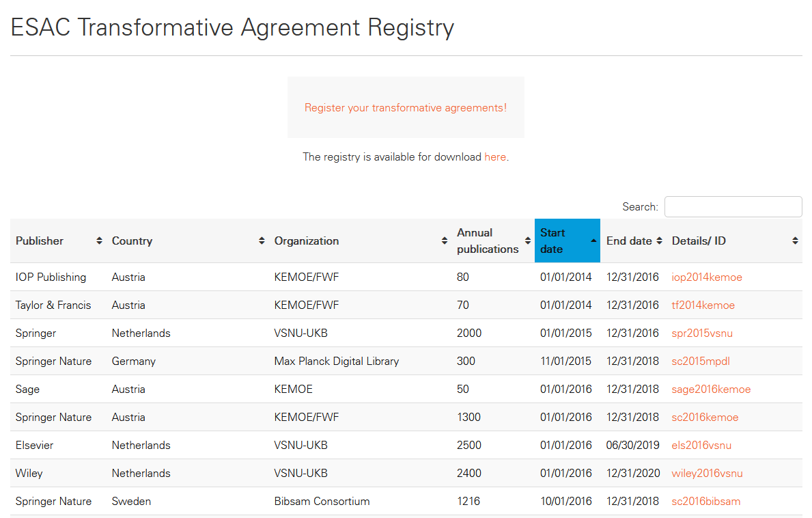Image resolution: width=812 pixels, height=518 pixels.
Task: Sort End date column via arrows
Action: pyautogui.click(x=659, y=241)
